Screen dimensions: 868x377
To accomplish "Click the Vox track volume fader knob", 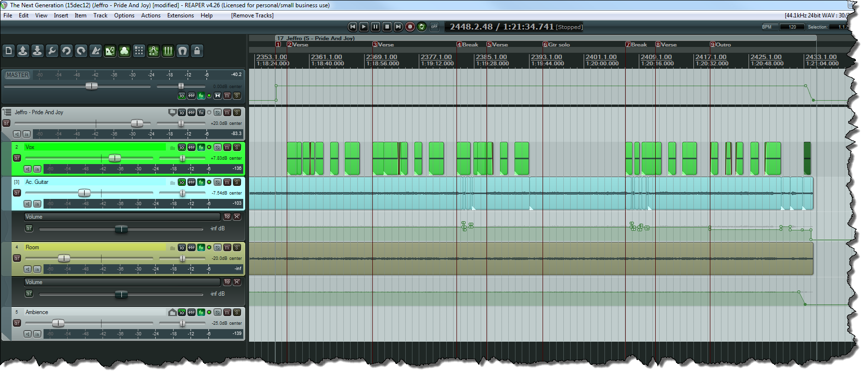I will (x=115, y=158).
